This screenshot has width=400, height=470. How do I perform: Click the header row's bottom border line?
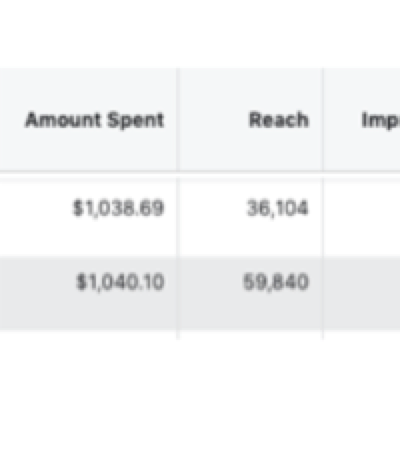coord(200,172)
